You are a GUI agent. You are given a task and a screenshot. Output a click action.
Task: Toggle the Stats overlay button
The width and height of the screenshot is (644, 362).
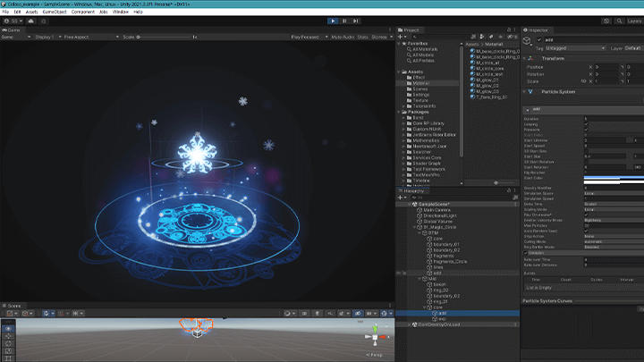point(362,37)
